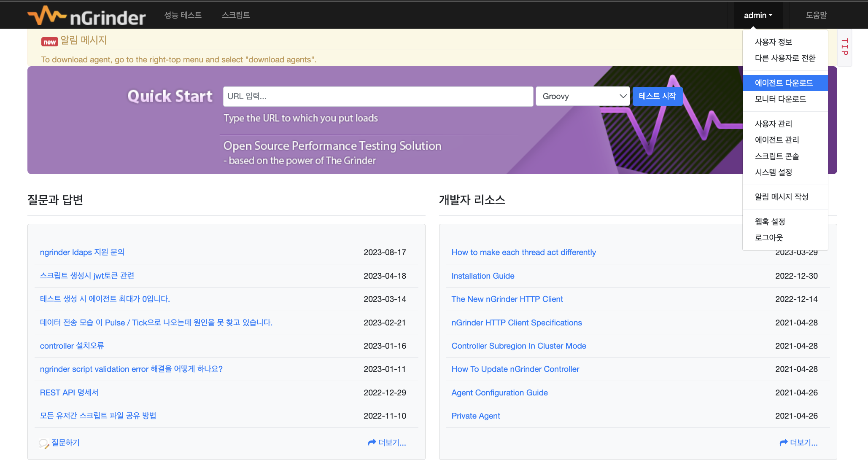Click the 개발자 리소스 heading

point(472,200)
